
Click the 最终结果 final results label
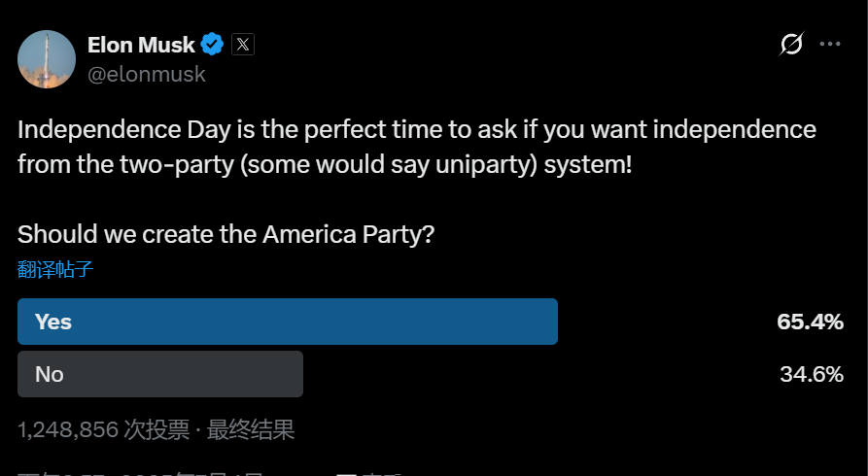point(250,430)
